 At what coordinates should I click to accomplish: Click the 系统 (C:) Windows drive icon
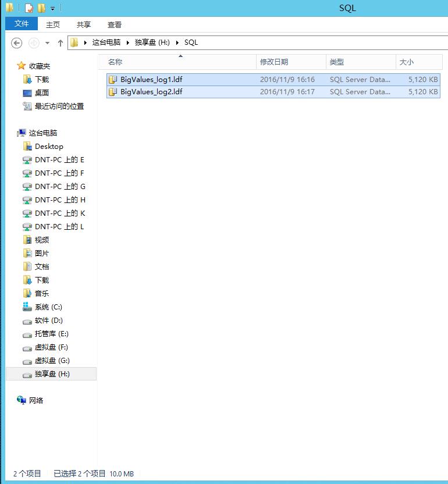pos(27,307)
